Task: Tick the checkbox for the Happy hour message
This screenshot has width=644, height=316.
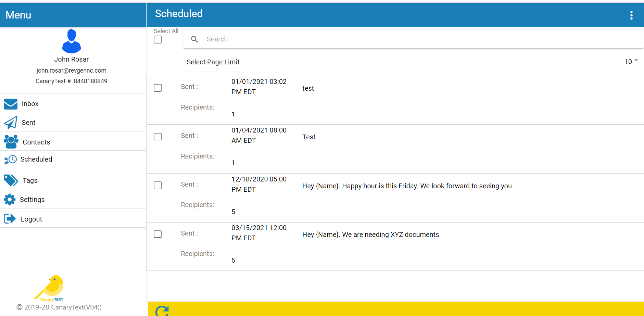Action: tap(158, 186)
